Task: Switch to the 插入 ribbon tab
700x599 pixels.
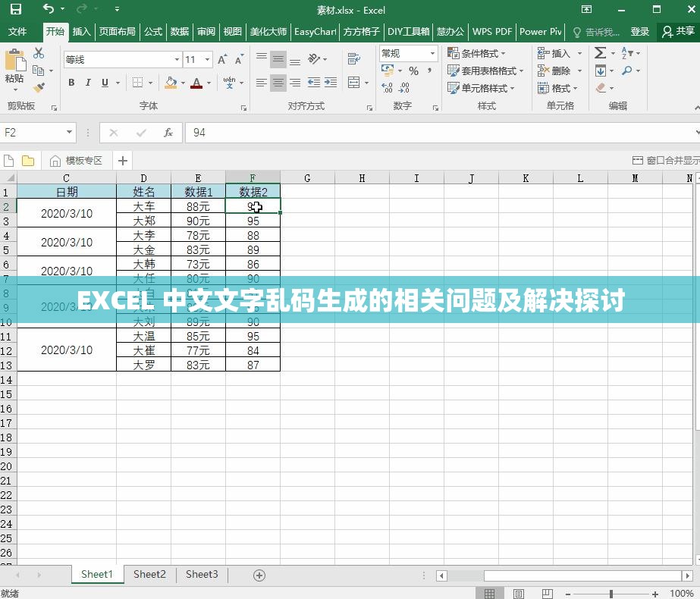Action: coord(81,32)
